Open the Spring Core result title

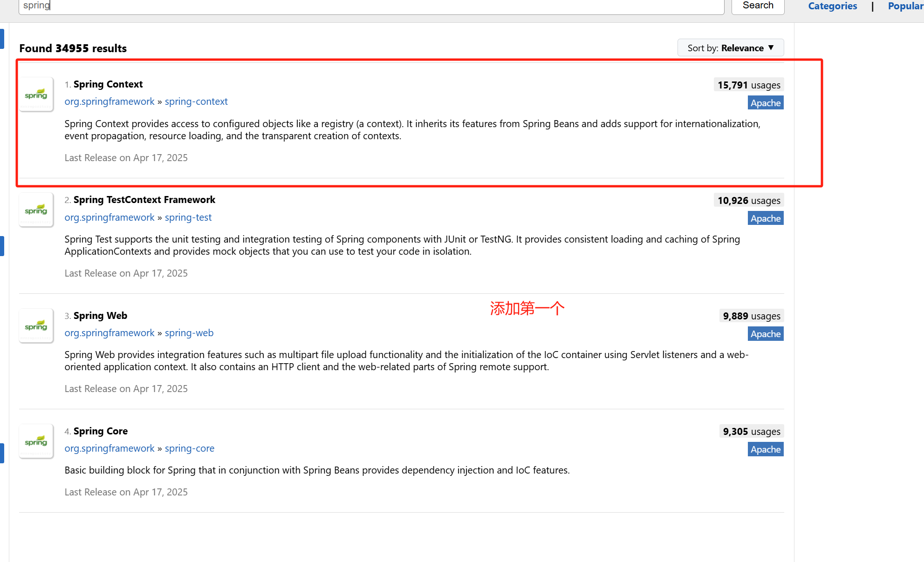pos(101,431)
